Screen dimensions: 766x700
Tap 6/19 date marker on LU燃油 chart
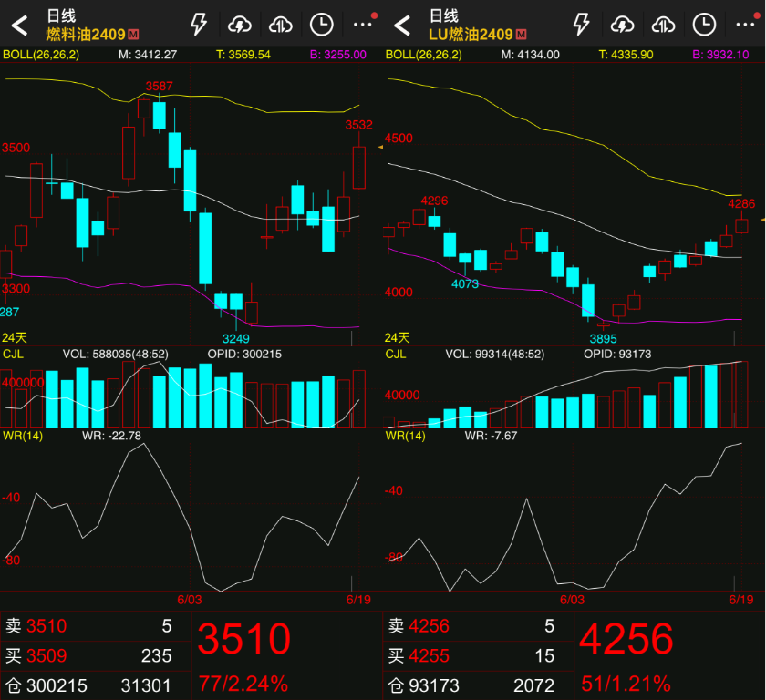[x=741, y=600]
